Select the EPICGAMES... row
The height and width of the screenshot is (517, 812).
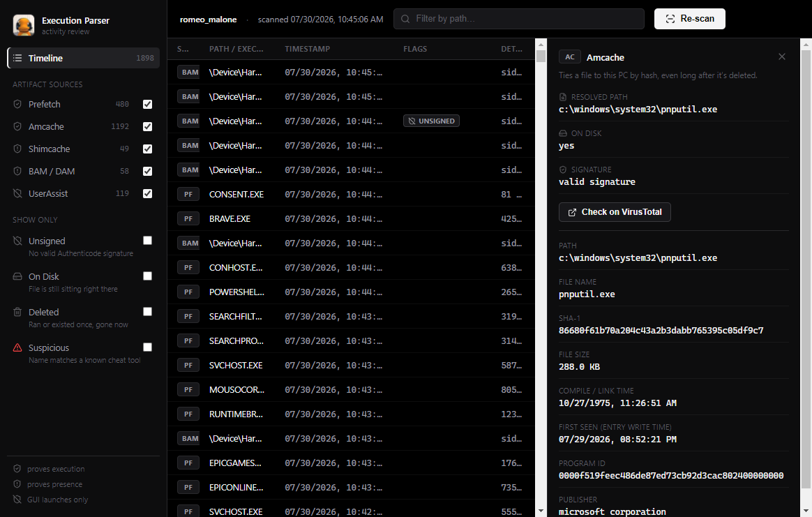click(x=351, y=463)
